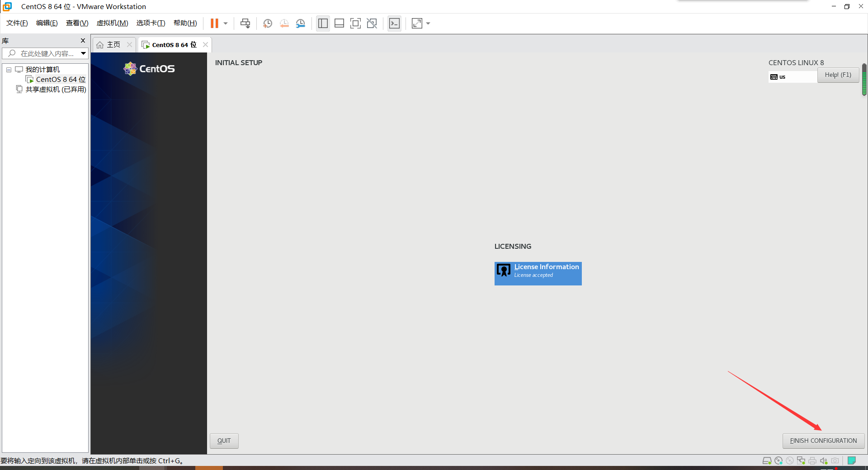Screen dimensions: 868x470
Task: Open the 帮助(H) menu
Action: tap(185, 23)
